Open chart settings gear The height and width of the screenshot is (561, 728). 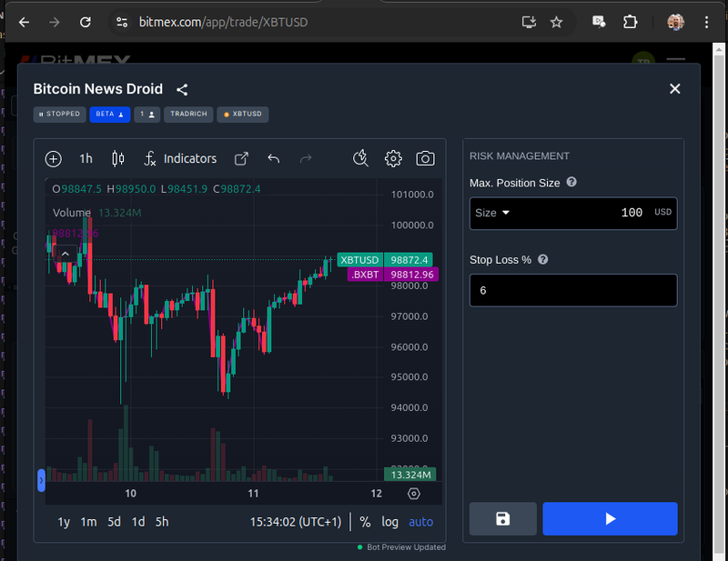[x=393, y=159]
